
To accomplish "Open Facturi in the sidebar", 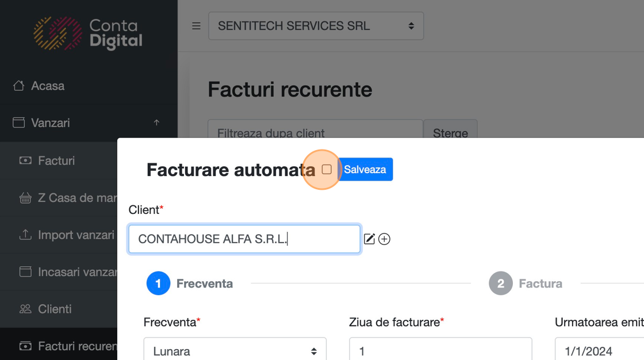I will [56, 160].
